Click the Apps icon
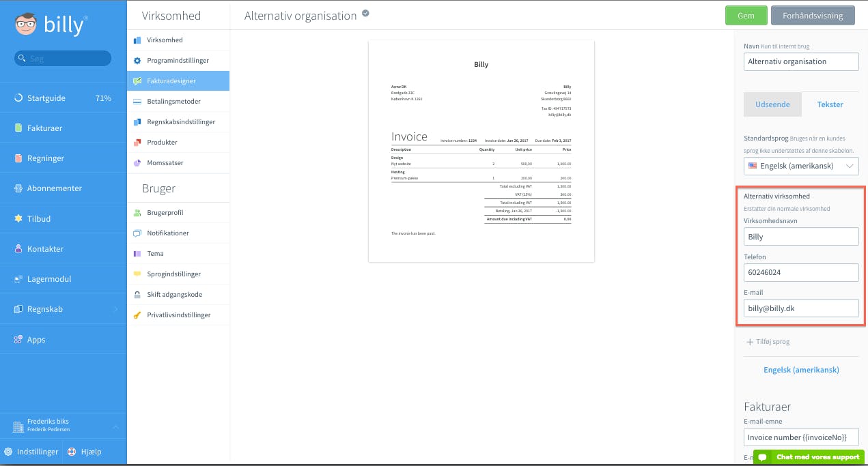 (x=19, y=339)
